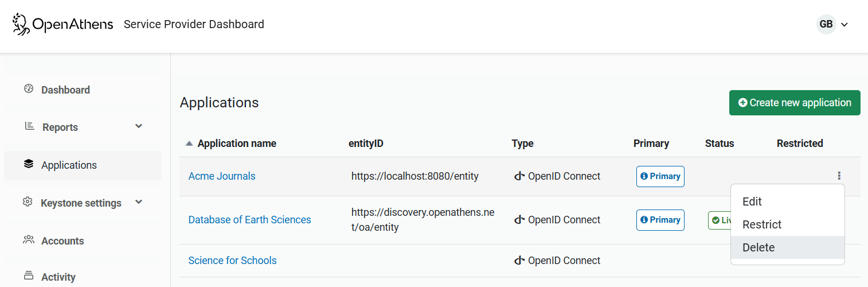Image resolution: width=868 pixels, height=287 pixels.
Task: Click OpenID Connect text in Science for Schools row
Action: click(564, 261)
